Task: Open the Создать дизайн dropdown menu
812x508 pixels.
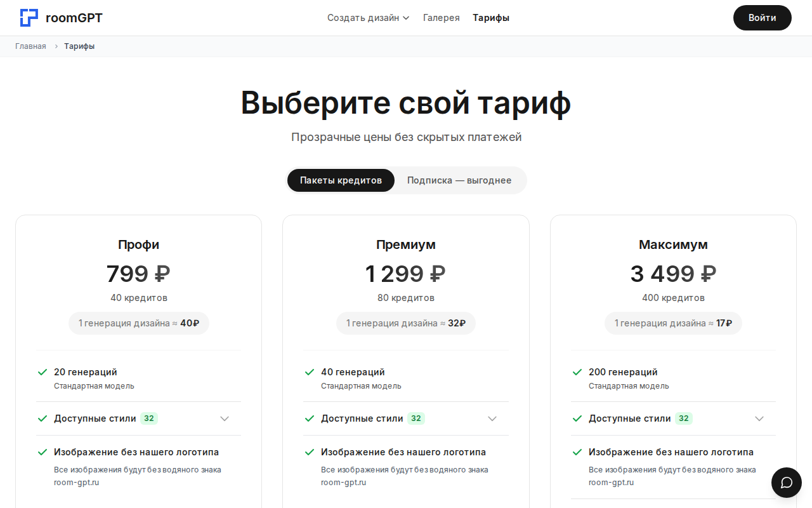Action: (x=368, y=18)
